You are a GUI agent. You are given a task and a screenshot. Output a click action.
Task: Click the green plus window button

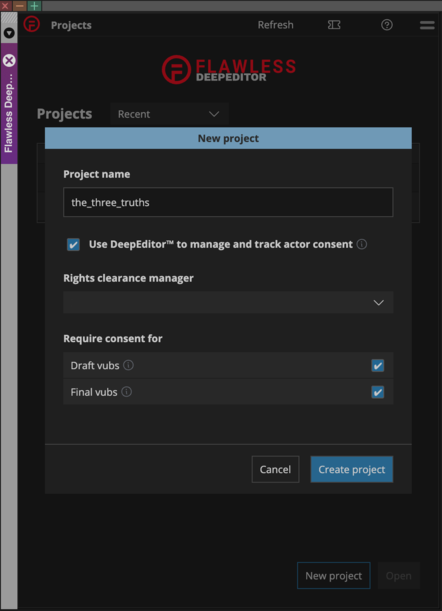pyautogui.click(x=34, y=5)
